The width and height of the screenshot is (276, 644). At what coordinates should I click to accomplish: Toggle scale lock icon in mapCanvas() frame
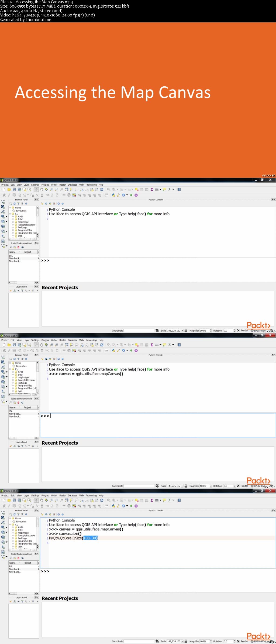point(186,486)
